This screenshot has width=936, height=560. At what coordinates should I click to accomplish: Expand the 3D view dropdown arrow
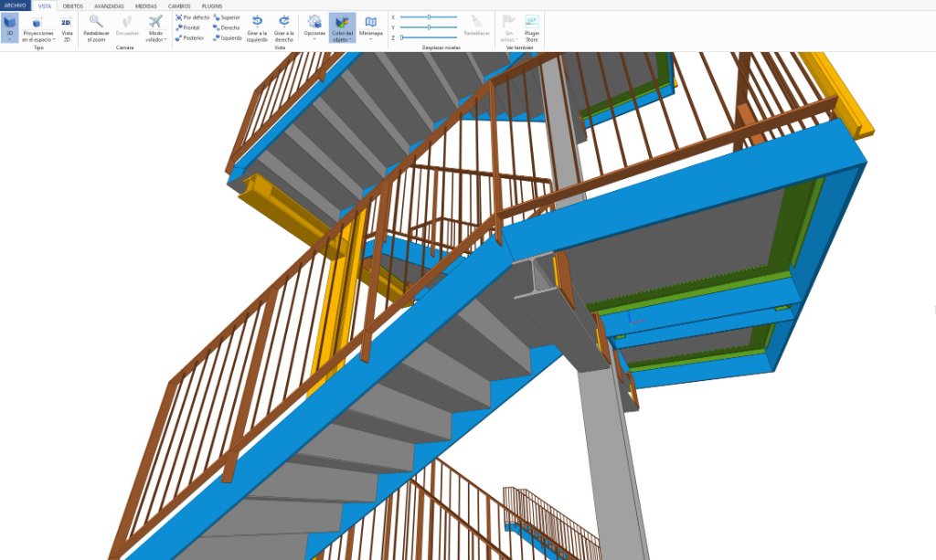pos(9,39)
